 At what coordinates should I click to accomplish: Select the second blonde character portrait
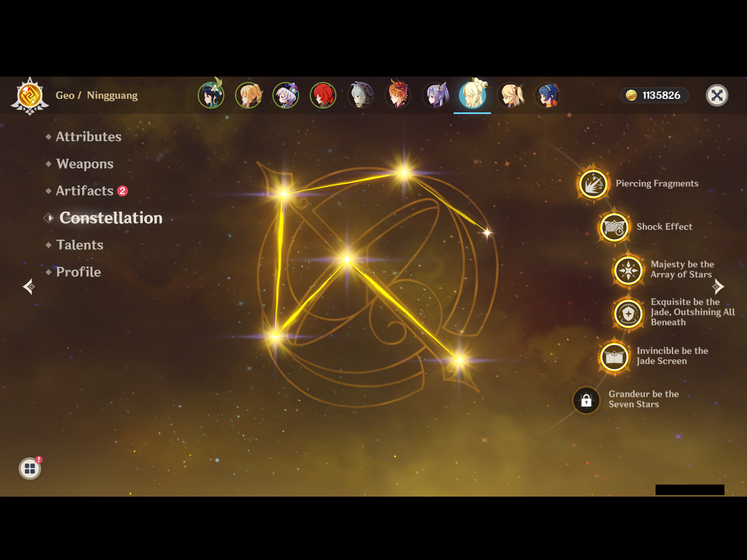249,94
